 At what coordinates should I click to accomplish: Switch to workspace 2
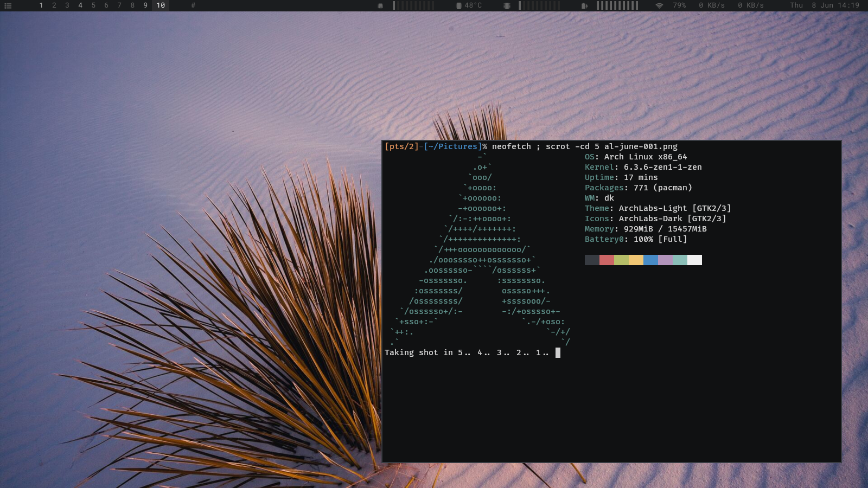coord(54,5)
